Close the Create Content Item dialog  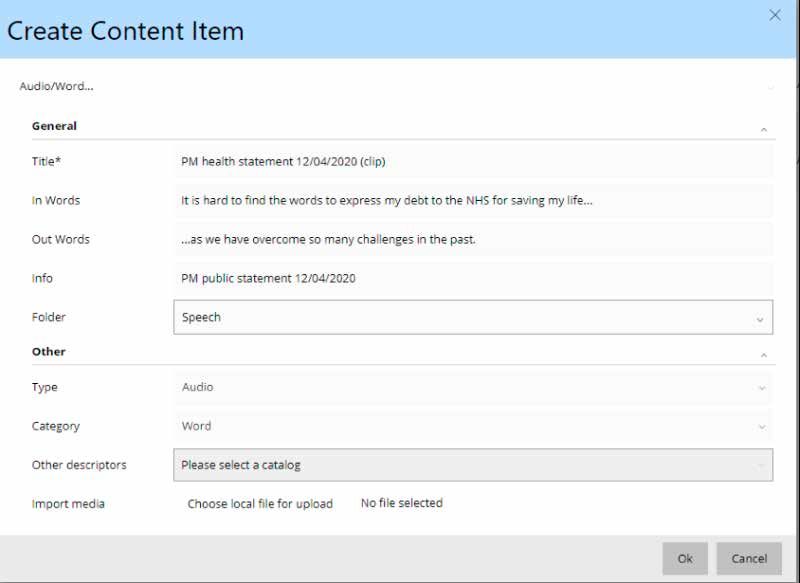click(774, 15)
